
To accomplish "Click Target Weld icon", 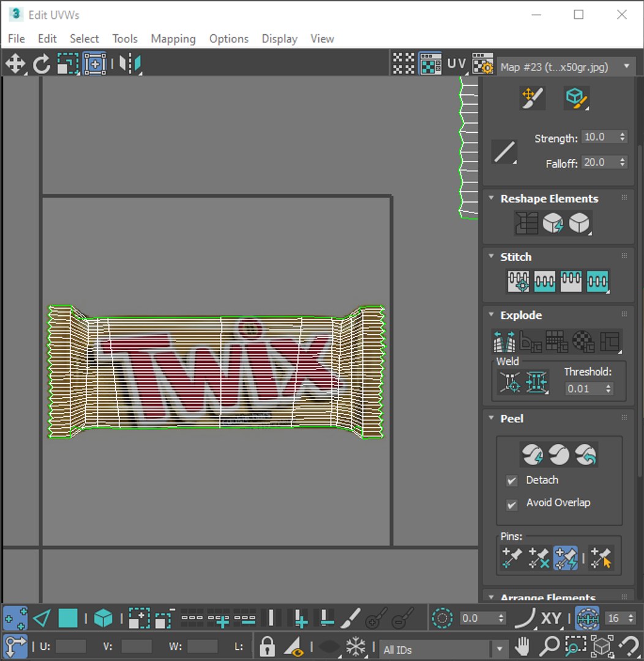I will [x=510, y=383].
